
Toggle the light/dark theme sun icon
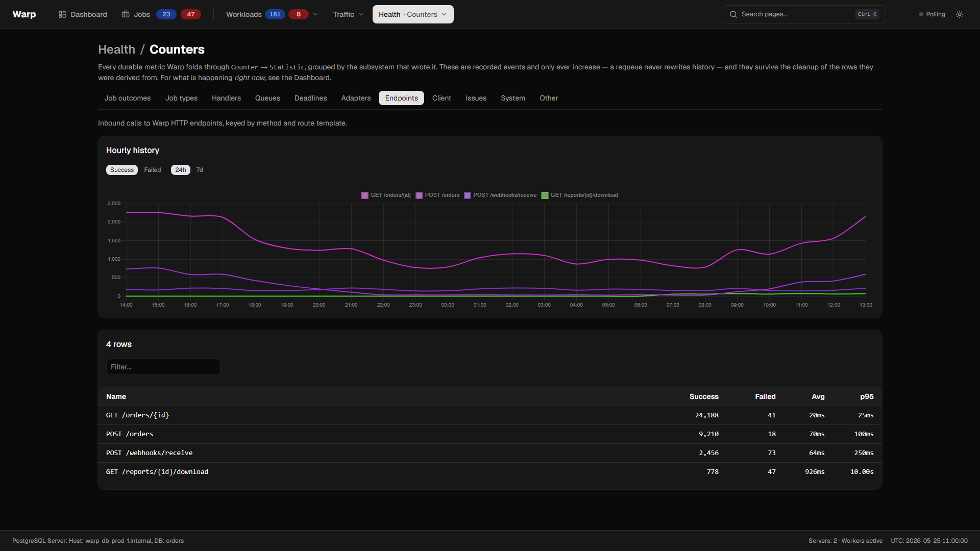tap(960, 14)
